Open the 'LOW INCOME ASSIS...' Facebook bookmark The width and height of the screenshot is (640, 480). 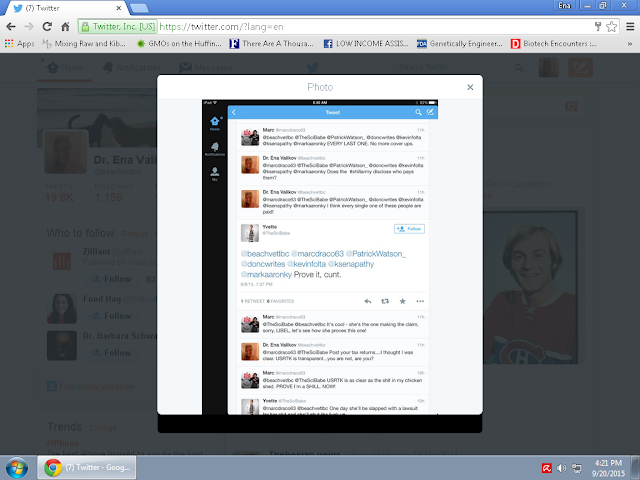click(x=366, y=44)
